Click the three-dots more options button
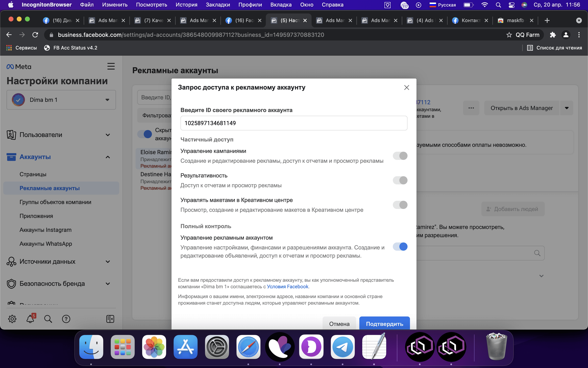The image size is (588, 368). (471, 108)
